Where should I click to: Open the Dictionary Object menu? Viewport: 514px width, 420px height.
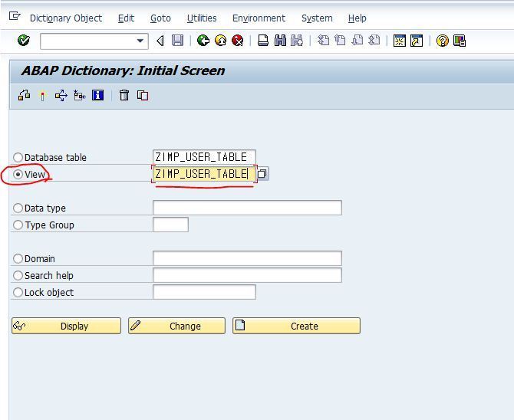66,18
